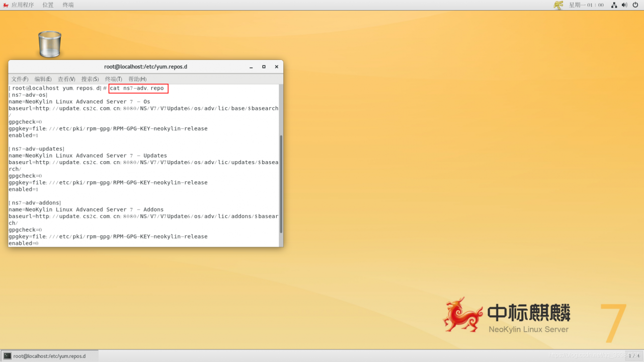Click the activities logo icon beside 应用程序
This screenshot has height=362, width=644.
click(x=6, y=5)
